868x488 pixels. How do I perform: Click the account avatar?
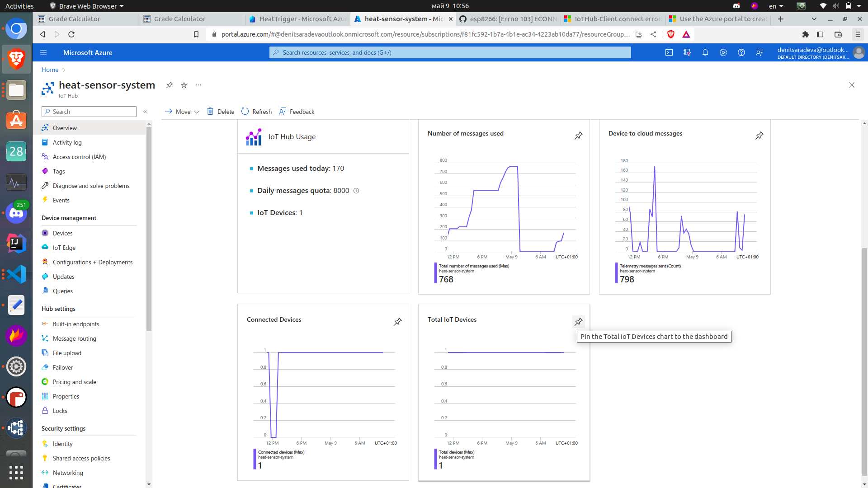(859, 52)
